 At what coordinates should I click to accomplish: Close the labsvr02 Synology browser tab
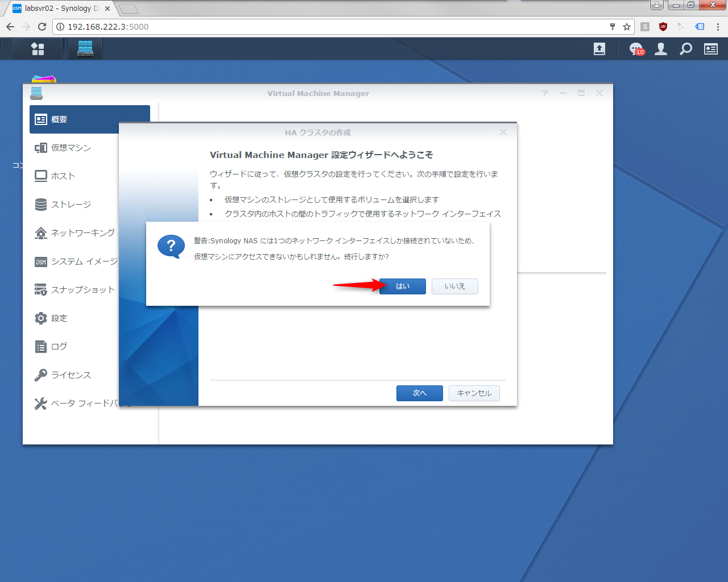click(x=107, y=9)
